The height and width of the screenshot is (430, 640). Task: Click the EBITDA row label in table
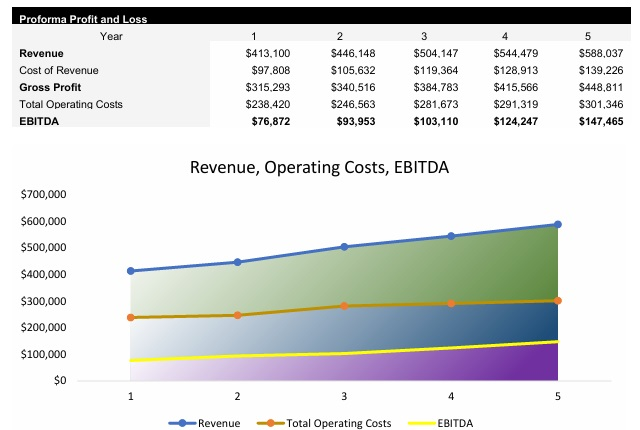point(40,121)
